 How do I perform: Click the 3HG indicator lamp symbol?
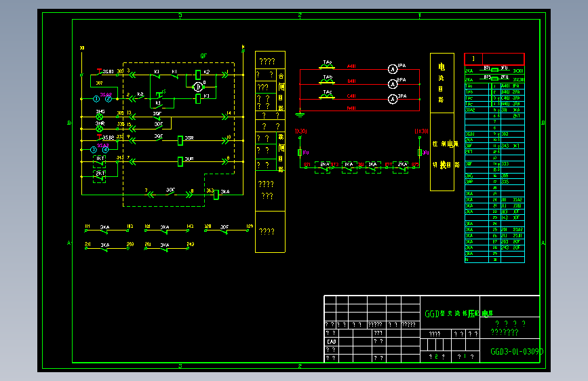tap(100, 117)
